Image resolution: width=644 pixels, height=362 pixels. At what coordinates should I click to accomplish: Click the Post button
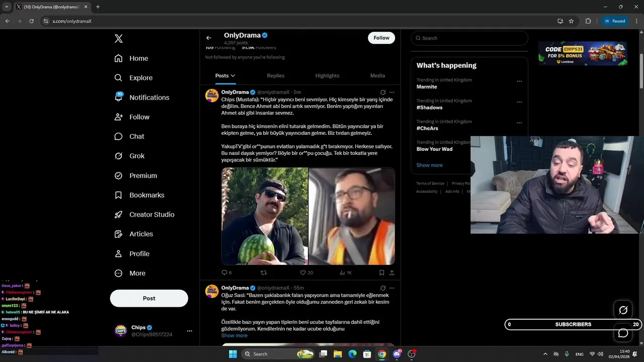click(149, 298)
